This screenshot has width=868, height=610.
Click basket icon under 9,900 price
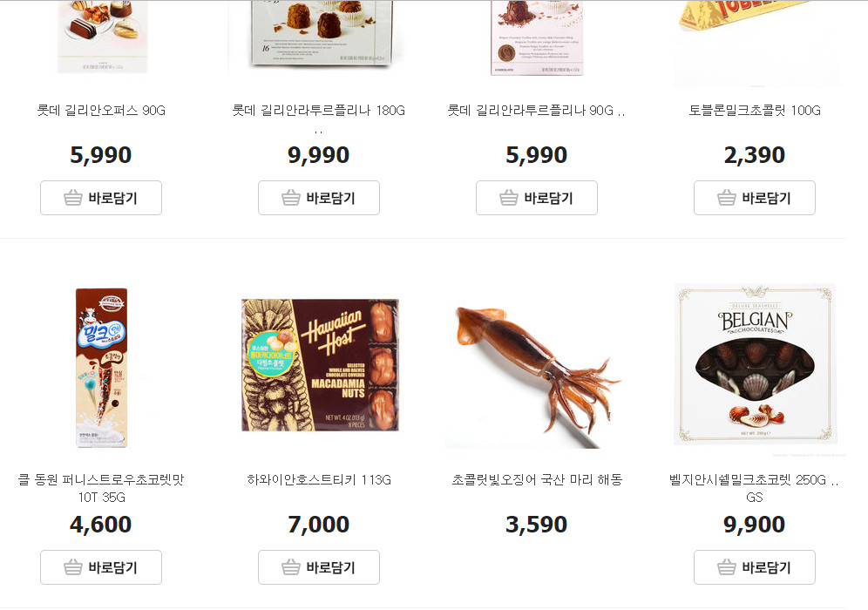pyautogui.click(x=727, y=567)
